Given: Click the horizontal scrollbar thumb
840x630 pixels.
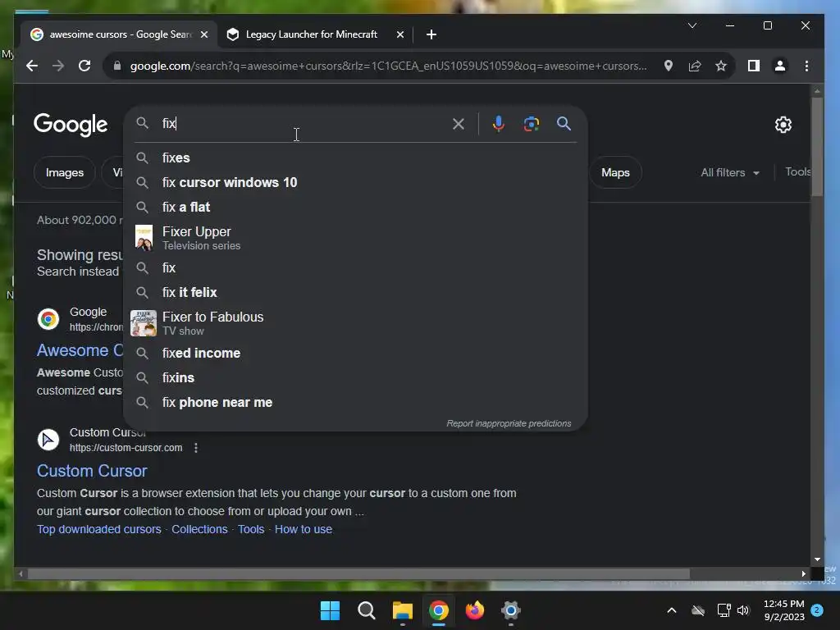Looking at the screenshot, I should pos(358,573).
